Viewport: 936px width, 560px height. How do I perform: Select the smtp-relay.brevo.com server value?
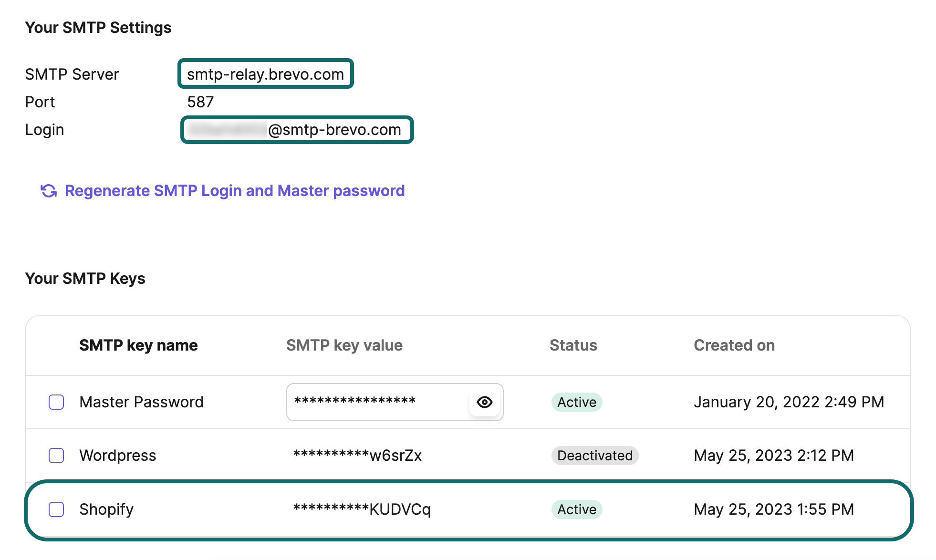[265, 73]
